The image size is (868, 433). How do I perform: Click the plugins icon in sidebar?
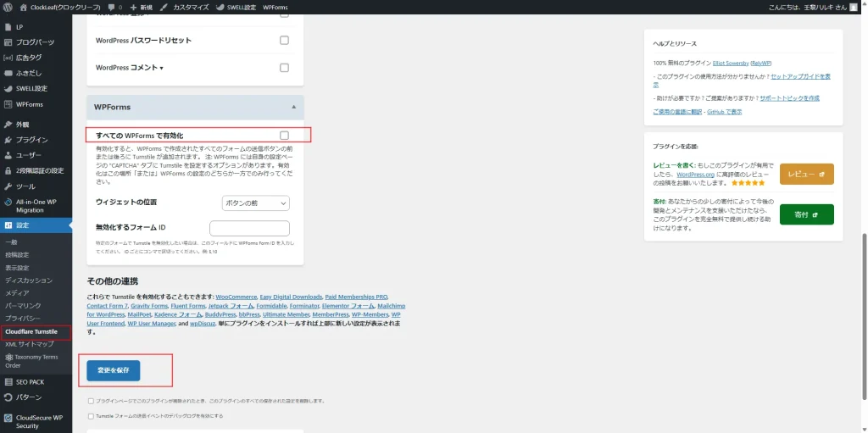coord(8,140)
